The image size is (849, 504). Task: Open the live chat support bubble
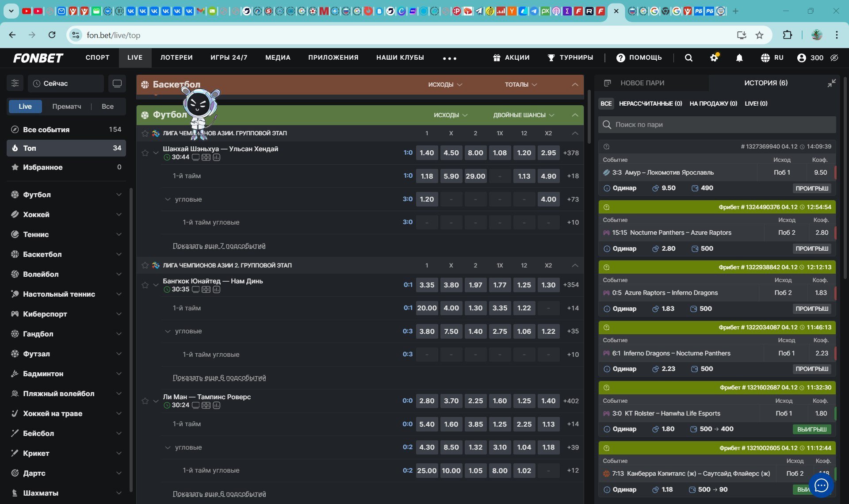pyautogui.click(x=821, y=485)
